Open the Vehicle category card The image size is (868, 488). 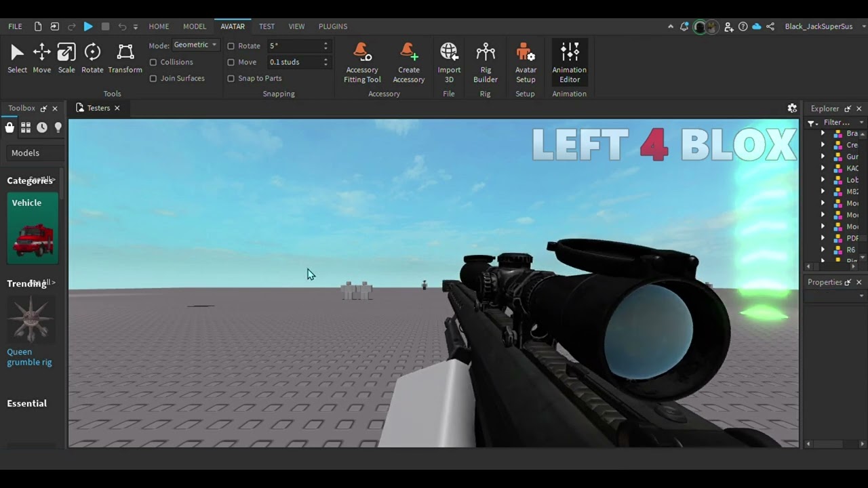(x=33, y=228)
